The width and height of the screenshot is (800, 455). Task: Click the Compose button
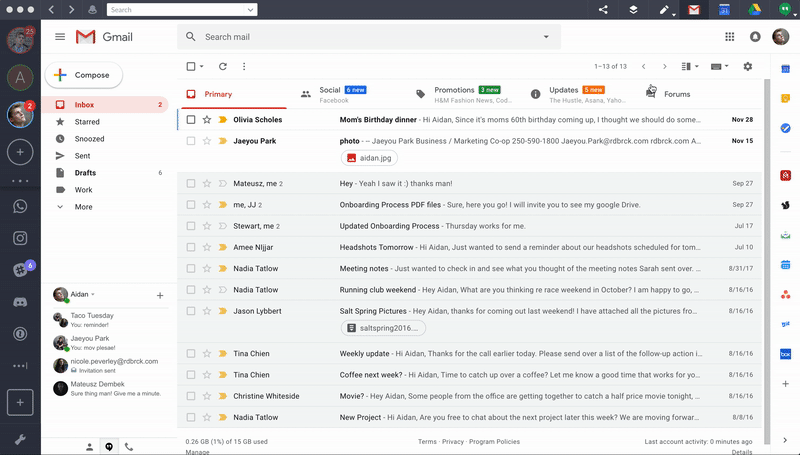[83, 75]
